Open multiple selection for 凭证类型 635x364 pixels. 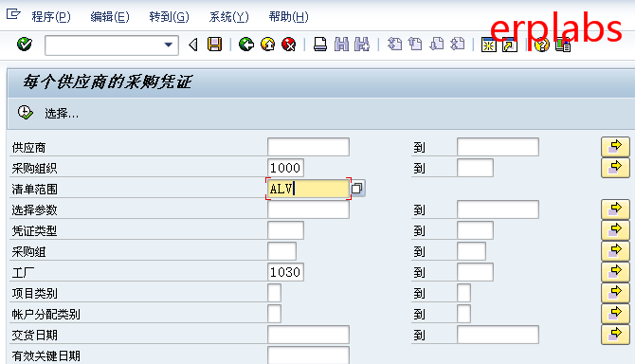coord(615,230)
